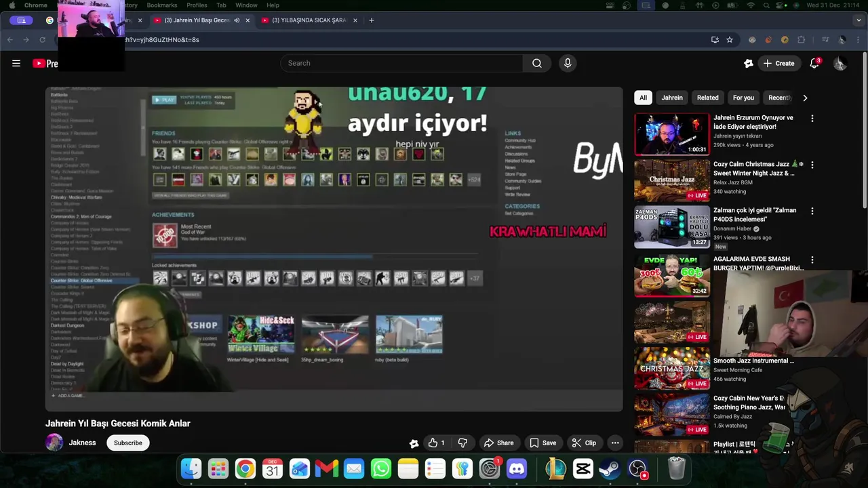Click the YouTube search input field

click(401, 63)
